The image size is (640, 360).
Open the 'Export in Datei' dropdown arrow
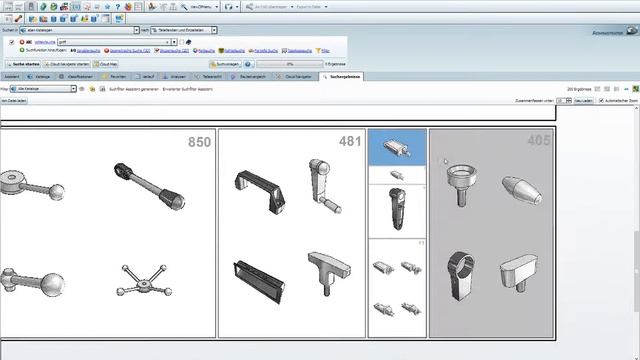click(326, 7)
